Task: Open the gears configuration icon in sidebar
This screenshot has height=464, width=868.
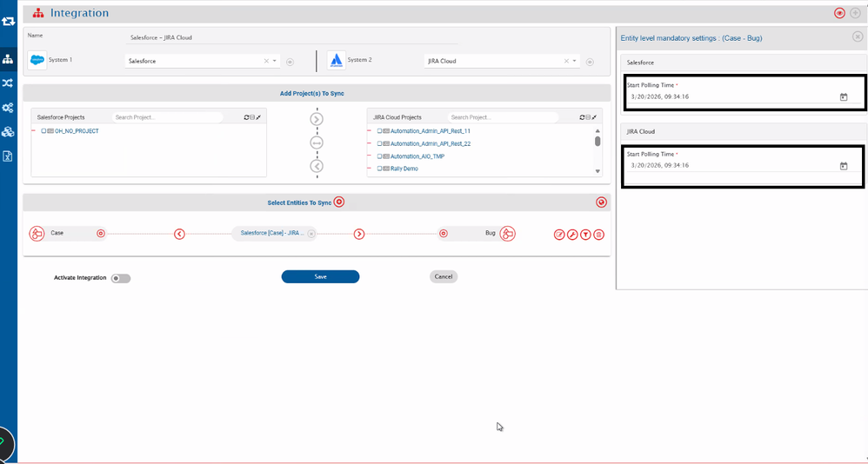Action: 8,108
